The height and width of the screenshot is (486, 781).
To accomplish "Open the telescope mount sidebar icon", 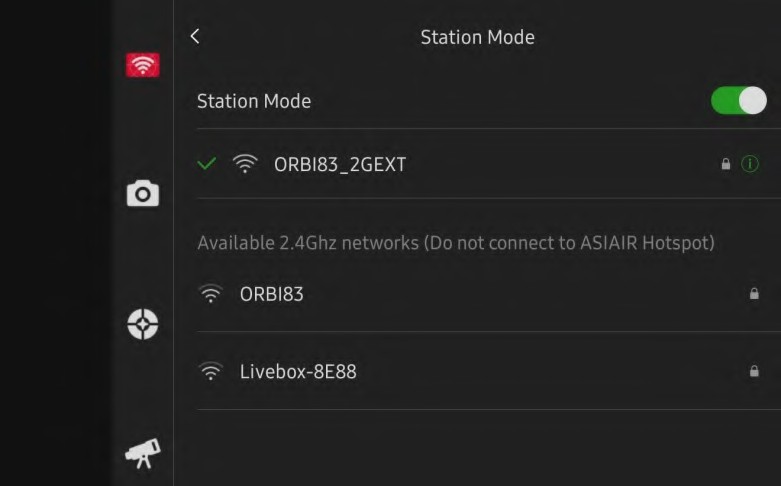I will (142, 453).
